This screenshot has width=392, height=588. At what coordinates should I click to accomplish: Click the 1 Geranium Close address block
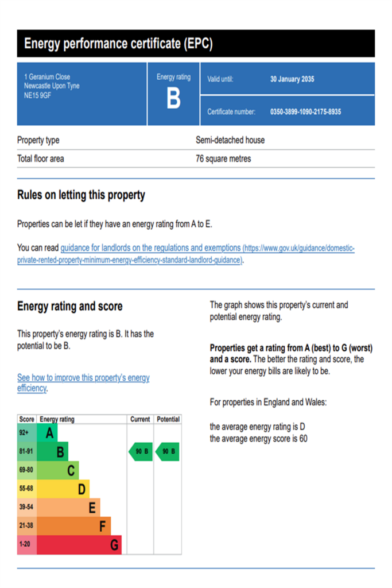52,86
